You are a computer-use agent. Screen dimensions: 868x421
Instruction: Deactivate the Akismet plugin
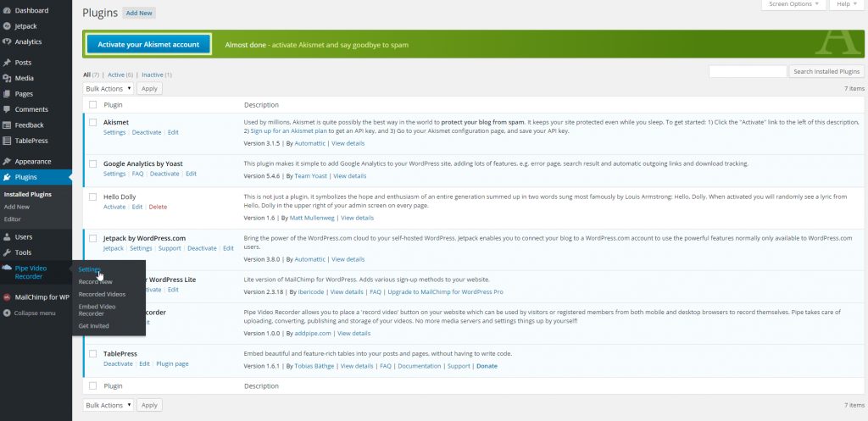point(147,132)
